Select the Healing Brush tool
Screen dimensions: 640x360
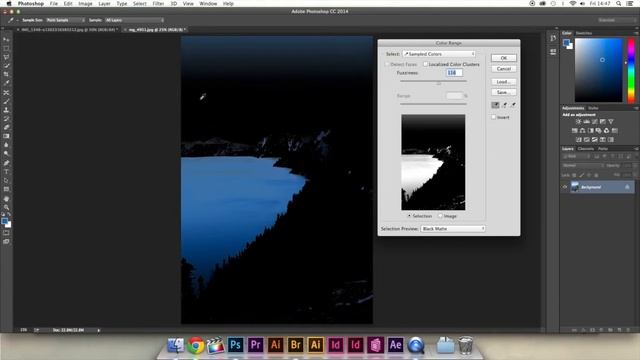pos(6,93)
